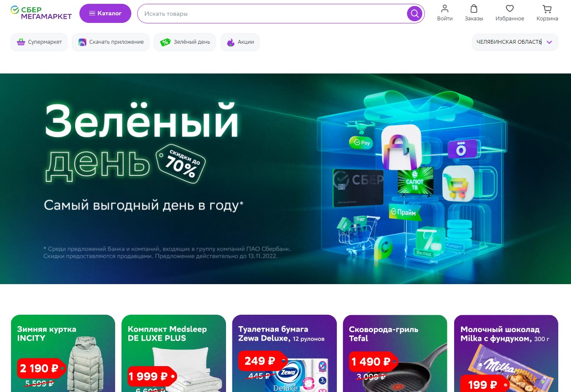Open the Корзина cart icon

(547, 8)
